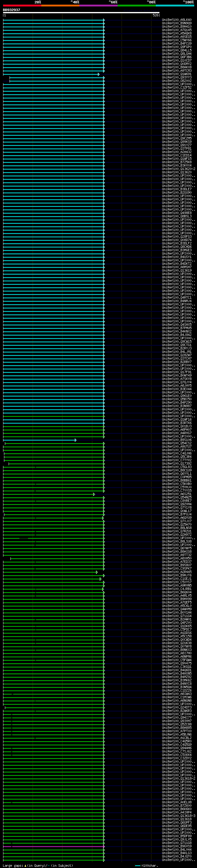Click the green ~80% identity legend bar
The width and height of the screenshot is (197, 868).
137,6
